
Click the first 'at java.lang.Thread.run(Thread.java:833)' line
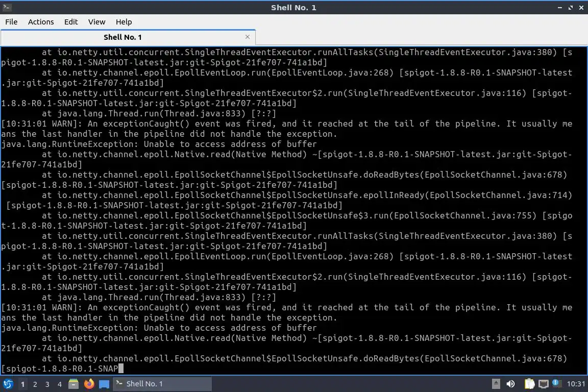pos(159,113)
